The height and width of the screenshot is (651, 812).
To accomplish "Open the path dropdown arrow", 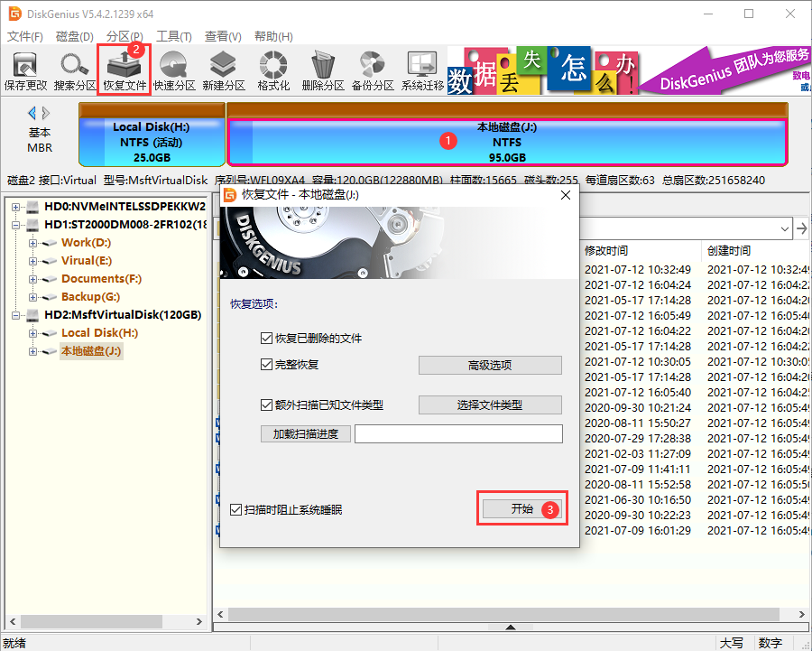I will [x=785, y=228].
